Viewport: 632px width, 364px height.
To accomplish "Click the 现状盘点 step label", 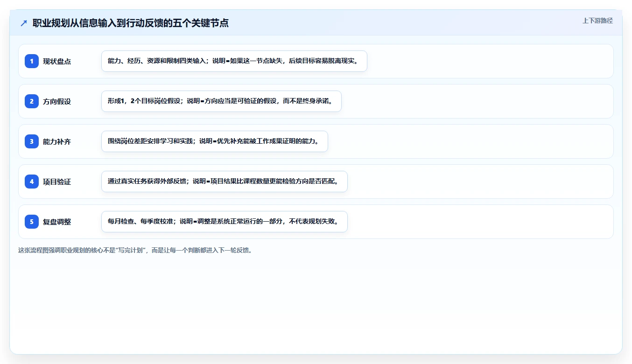I will click(x=57, y=61).
